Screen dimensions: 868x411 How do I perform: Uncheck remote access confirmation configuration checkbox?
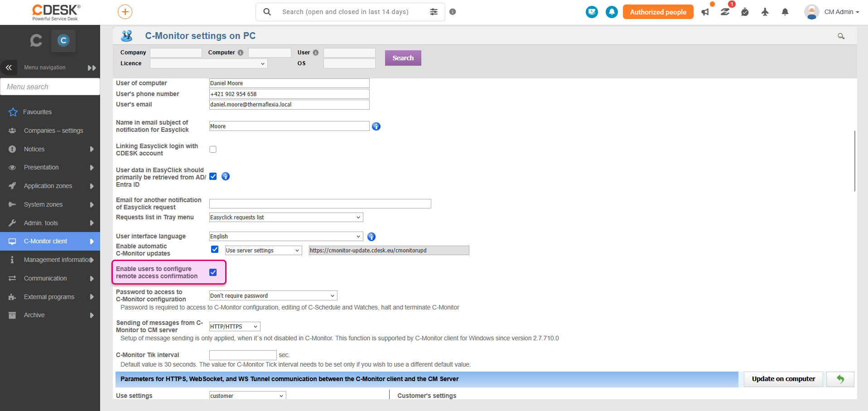pyautogui.click(x=213, y=272)
